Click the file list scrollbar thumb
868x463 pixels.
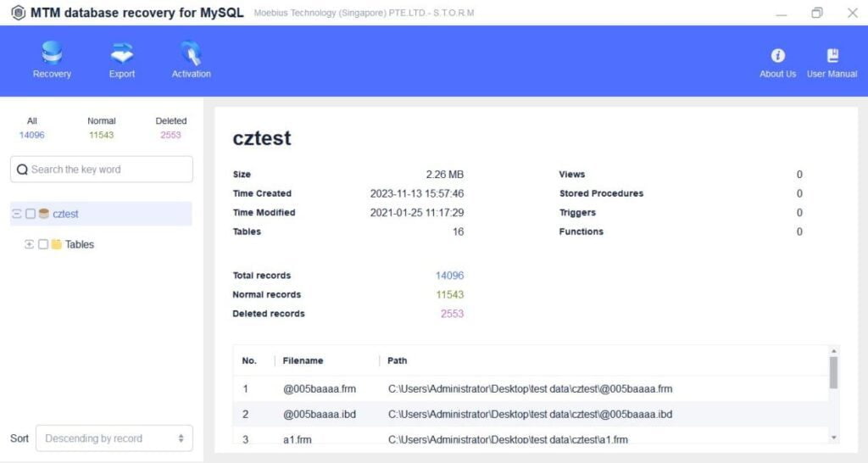834,372
